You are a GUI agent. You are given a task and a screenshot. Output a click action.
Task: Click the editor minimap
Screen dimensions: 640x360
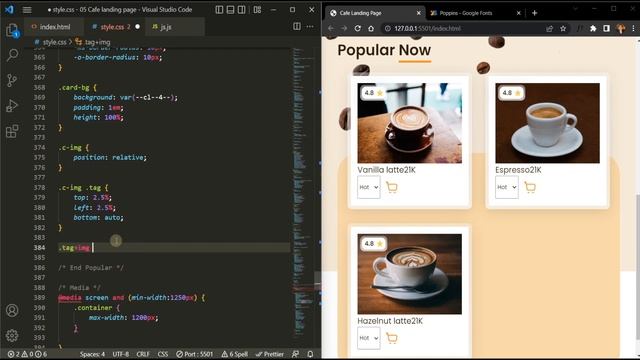coord(303,196)
